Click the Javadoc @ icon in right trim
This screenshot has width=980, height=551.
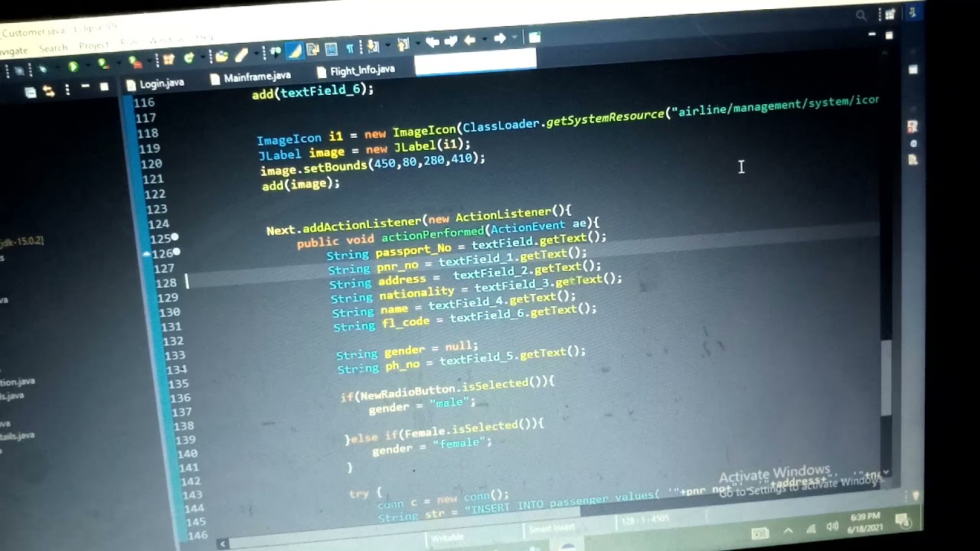click(x=913, y=144)
